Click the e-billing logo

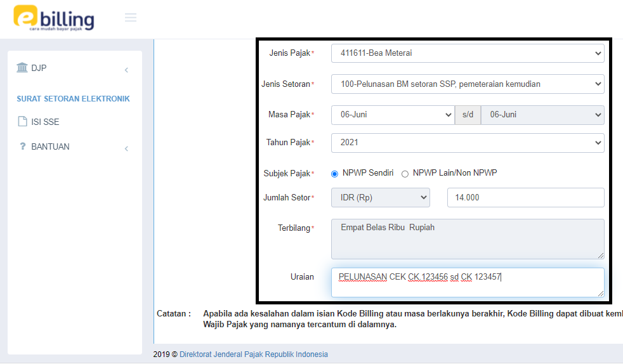pyautogui.click(x=54, y=18)
